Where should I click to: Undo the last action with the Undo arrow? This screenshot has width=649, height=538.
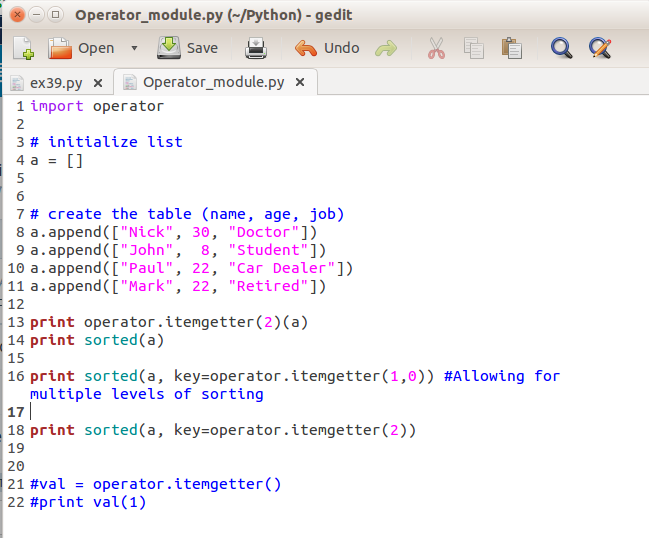(x=306, y=48)
